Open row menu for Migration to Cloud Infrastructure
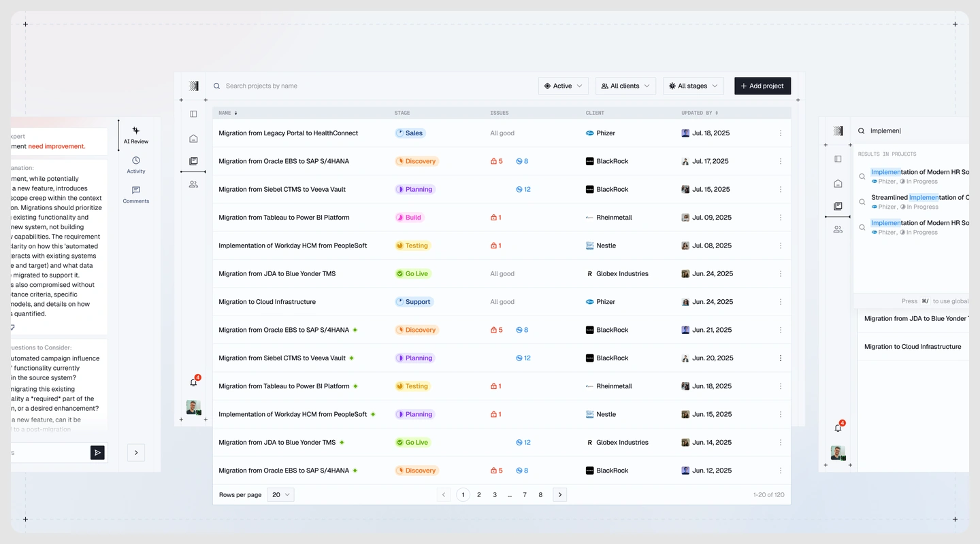Image resolution: width=980 pixels, height=544 pixels. (x=781, y=302)
